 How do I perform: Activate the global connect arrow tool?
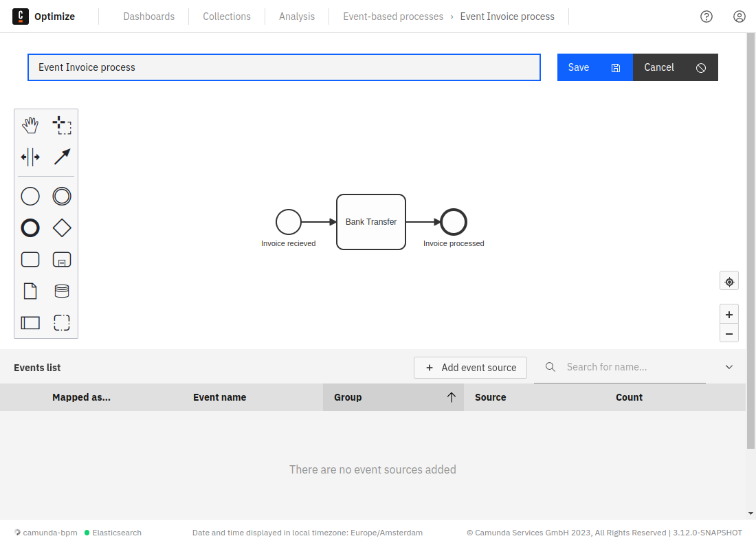[x=62, y=157]
